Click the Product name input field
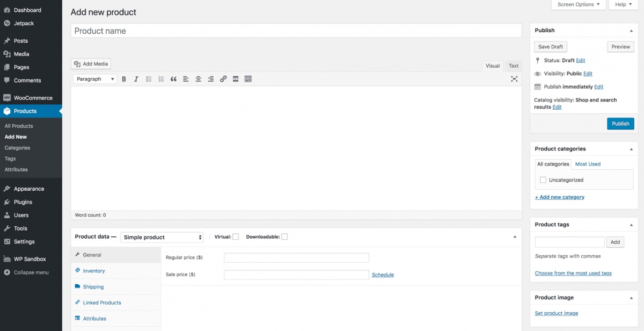This screenshot has width=644, height=331. tap(296, 31)
